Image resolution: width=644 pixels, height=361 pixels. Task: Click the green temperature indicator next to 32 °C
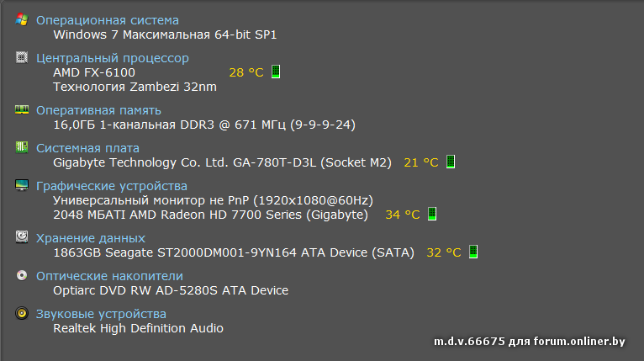[x=473, y=251]
